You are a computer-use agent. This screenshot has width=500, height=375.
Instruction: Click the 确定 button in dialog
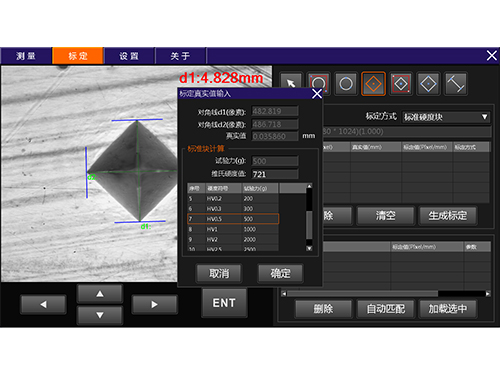pos(280,273)
